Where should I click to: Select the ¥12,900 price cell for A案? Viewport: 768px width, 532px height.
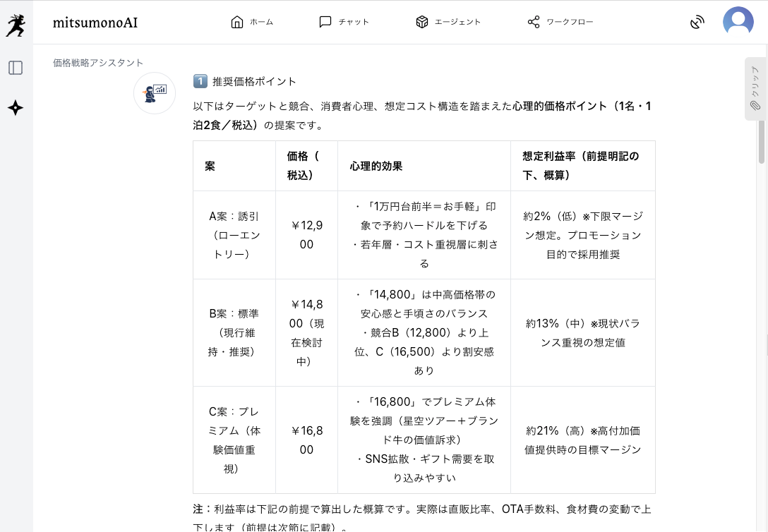(x=306, y=235)
